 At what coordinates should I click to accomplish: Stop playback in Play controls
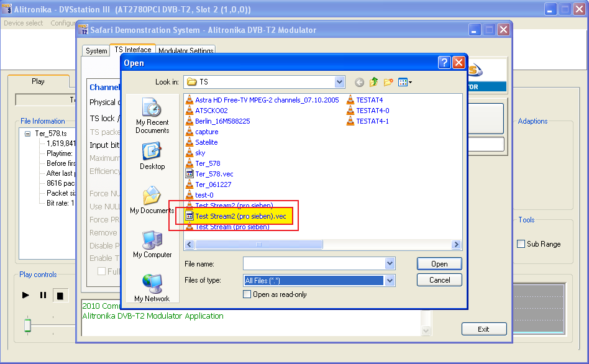[x=60, y=296]
